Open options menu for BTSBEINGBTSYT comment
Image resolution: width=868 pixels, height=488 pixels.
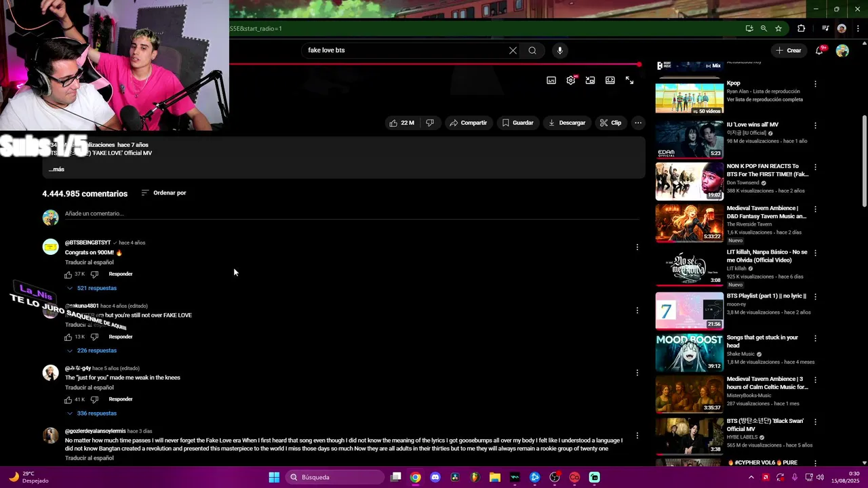[x=637, y=247]
